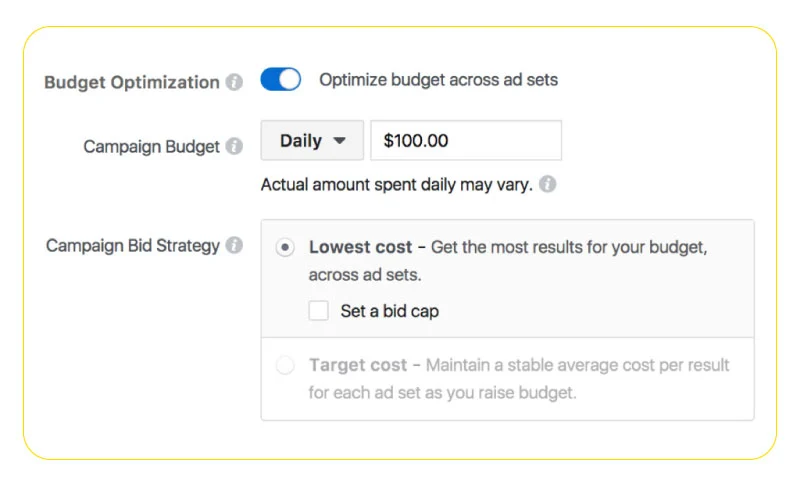
Task: Click info icon beside Budget Optimization
Action: pos(234,82)
